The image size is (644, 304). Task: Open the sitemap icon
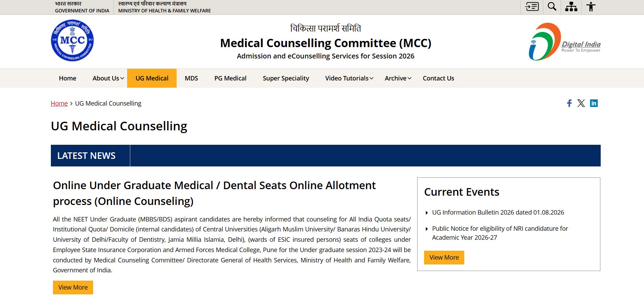(571, 7)
